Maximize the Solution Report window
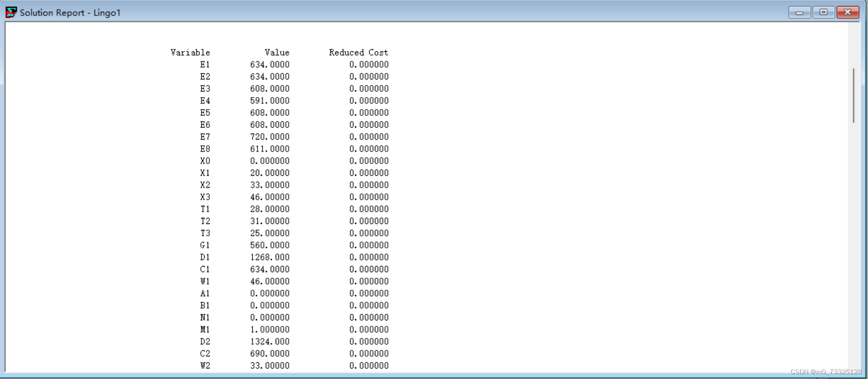 (x=823, y=12)
